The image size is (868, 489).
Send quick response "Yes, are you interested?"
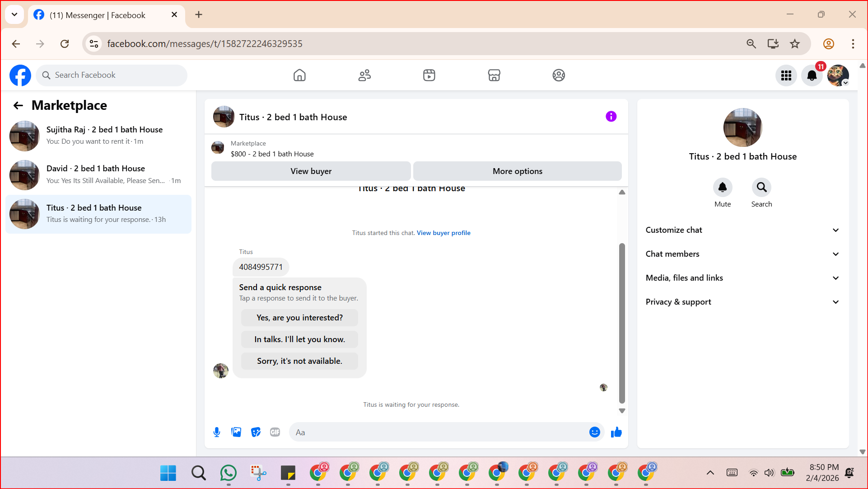[x=299, y=318]
